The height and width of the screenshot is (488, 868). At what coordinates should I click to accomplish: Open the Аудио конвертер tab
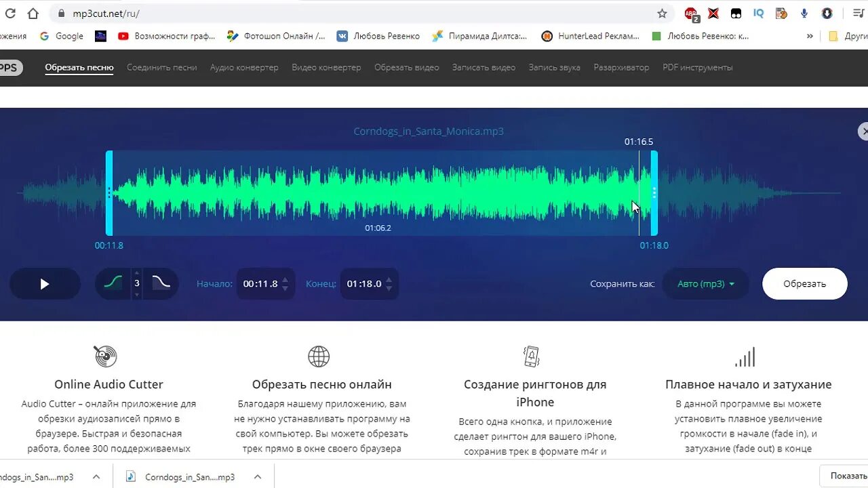pos(244,67)
